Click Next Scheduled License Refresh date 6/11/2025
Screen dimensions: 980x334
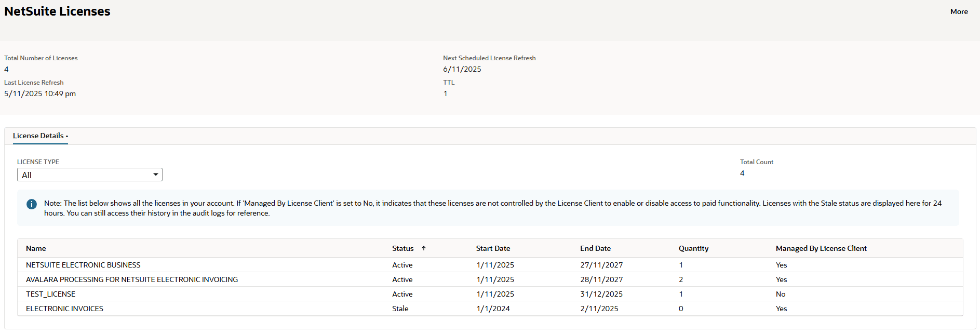pyautogui.click(x=462, y=69)
